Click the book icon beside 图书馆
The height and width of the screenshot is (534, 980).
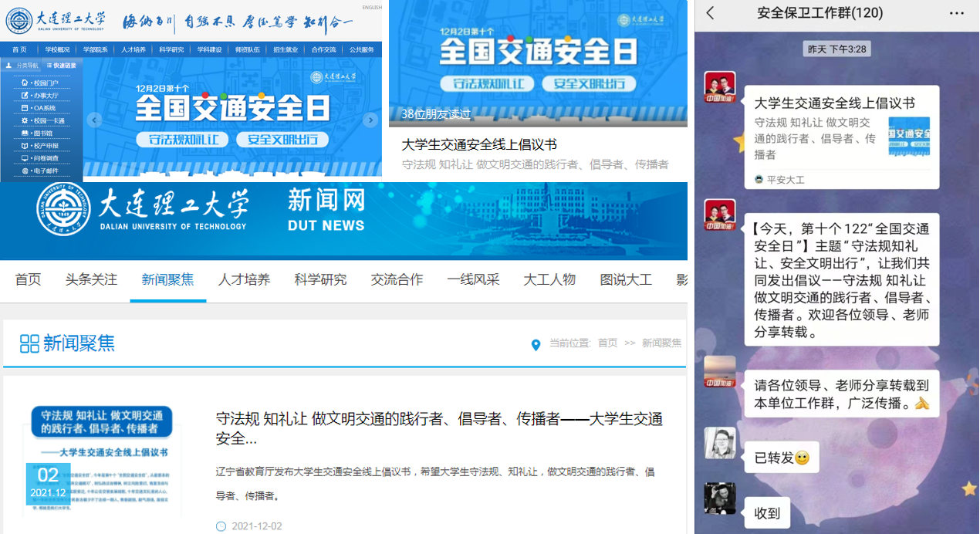tap(25, 133)
